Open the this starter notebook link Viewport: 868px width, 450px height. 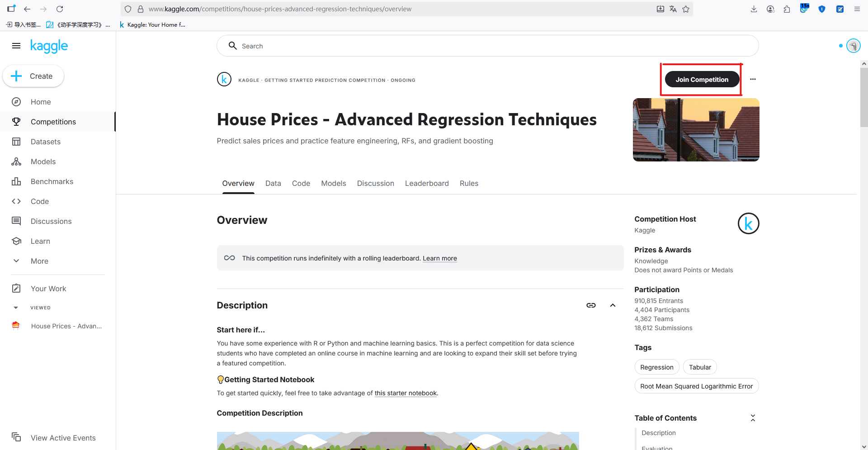click(x=406, y=393)
